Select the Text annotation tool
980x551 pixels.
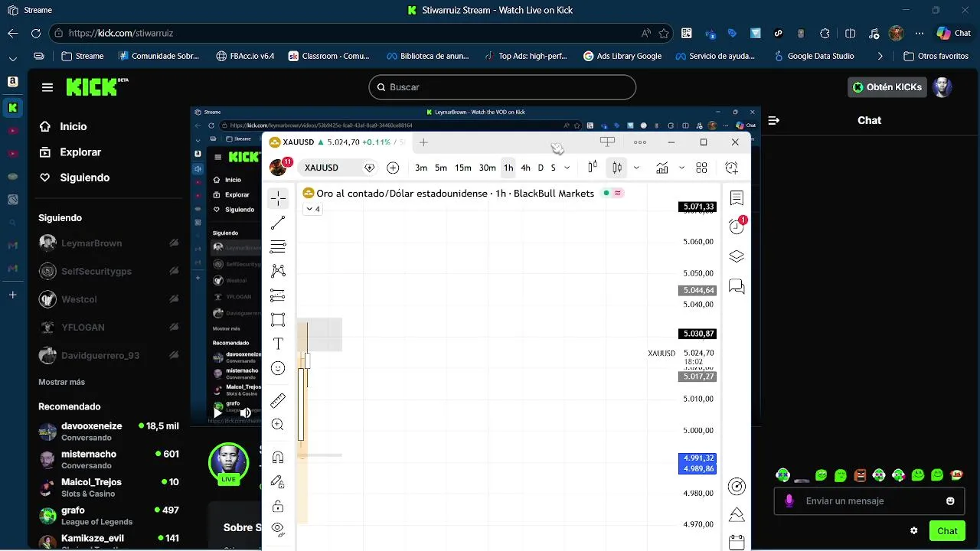[x=278, y=344]
